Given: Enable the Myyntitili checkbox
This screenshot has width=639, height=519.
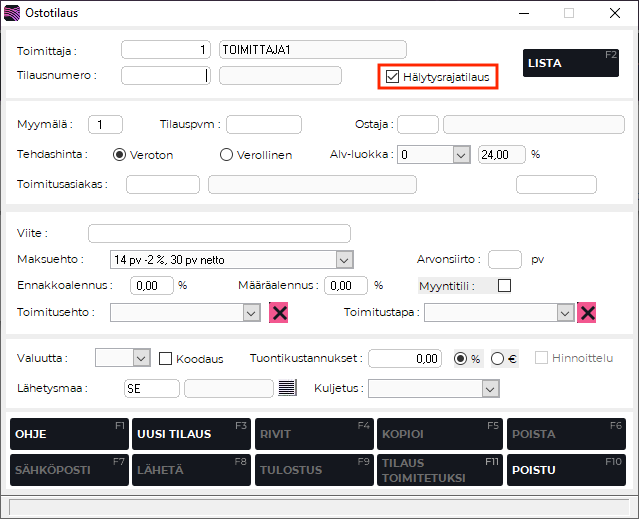Looking at the screenshot, I should tap(504, 285).
